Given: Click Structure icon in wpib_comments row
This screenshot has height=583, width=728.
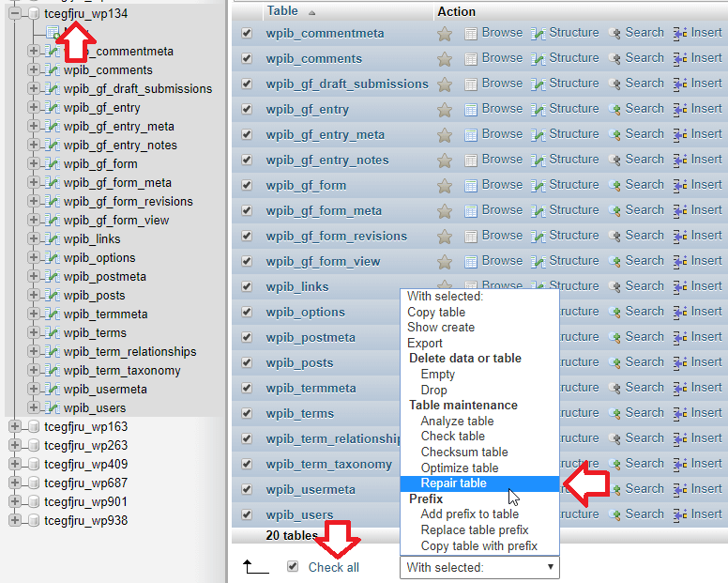Looking at the screenshot, I should coord(538,59).
